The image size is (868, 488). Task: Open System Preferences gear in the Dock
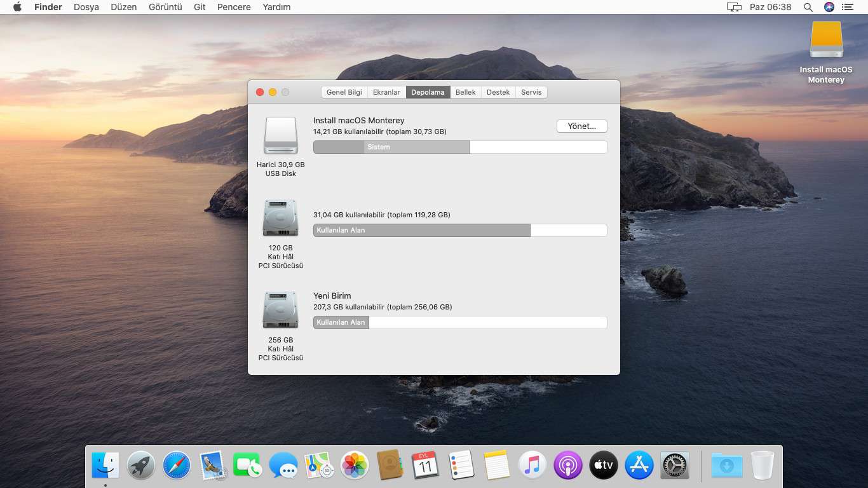(x=675, y=465)
